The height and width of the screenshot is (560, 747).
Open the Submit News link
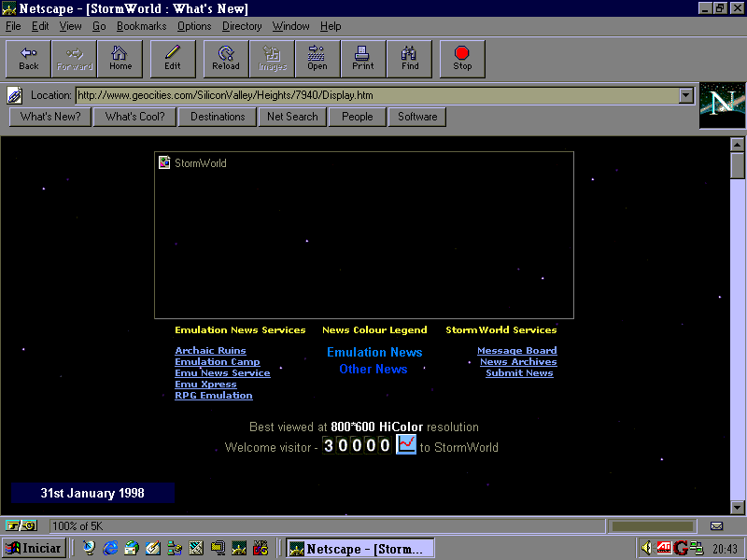point(519,372)
